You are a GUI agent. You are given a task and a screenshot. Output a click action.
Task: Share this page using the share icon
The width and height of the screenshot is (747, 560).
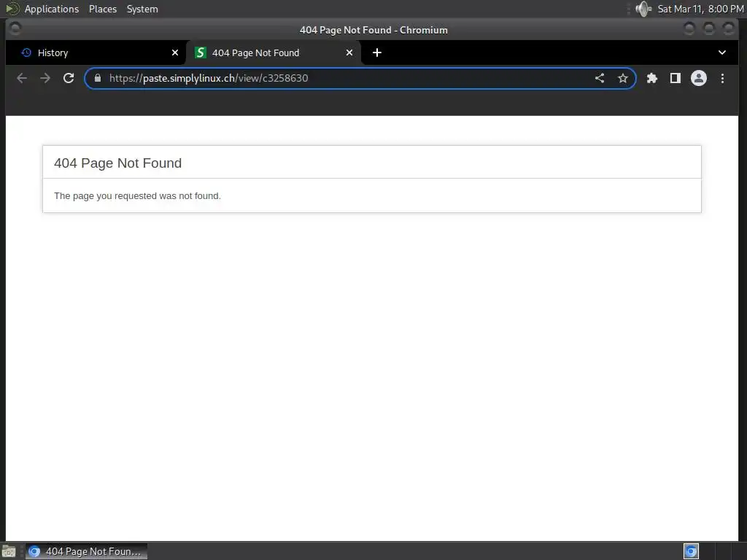[x=600, y=78]
